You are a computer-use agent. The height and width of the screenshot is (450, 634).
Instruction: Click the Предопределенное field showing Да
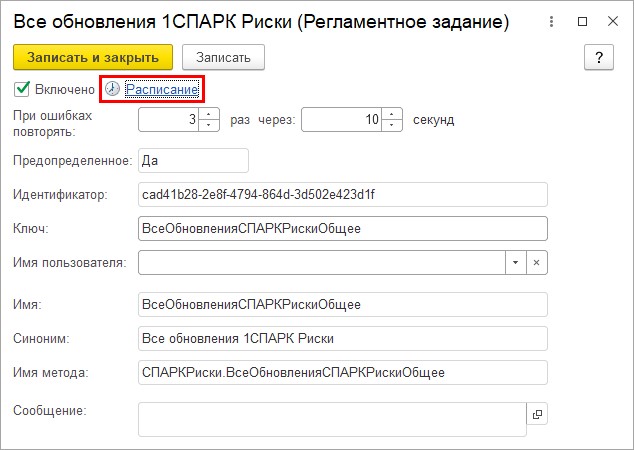tap(193, 161)
